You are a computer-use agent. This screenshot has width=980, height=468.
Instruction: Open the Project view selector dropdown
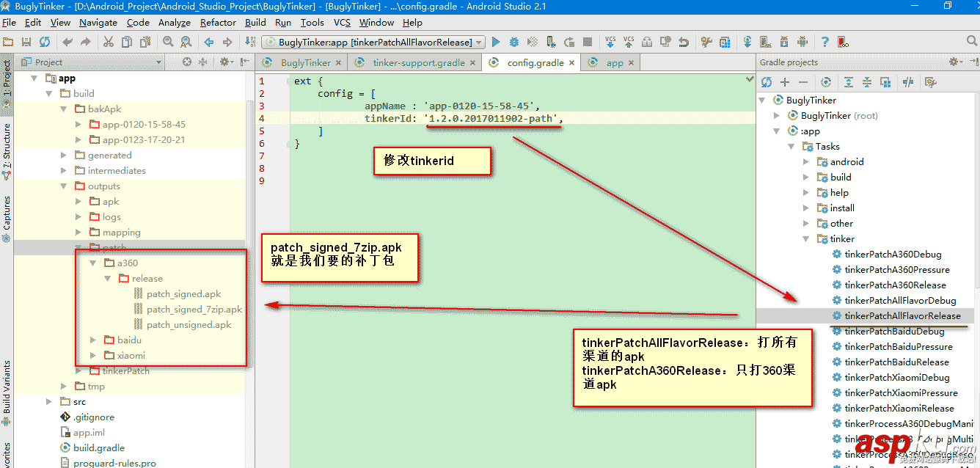92,62
